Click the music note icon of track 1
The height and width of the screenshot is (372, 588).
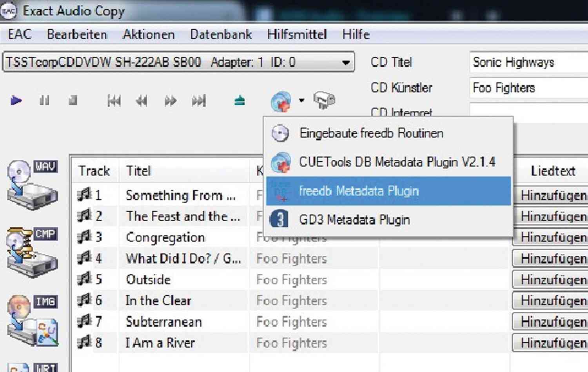pyautogui.click(x=84, y=195)
